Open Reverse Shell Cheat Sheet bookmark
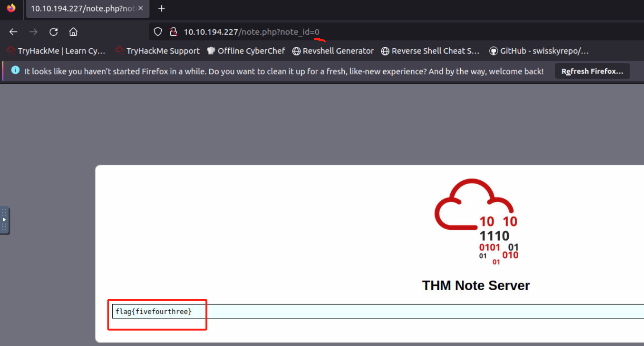Viewport: 644px width, 346px height. [x=430, y=51]
